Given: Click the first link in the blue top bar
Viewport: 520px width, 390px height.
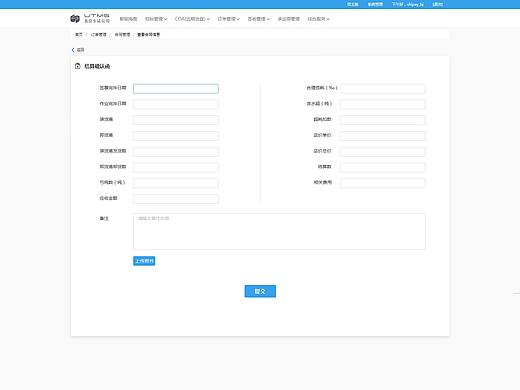Looking at the screenshot, I should (x=353, y=4).
